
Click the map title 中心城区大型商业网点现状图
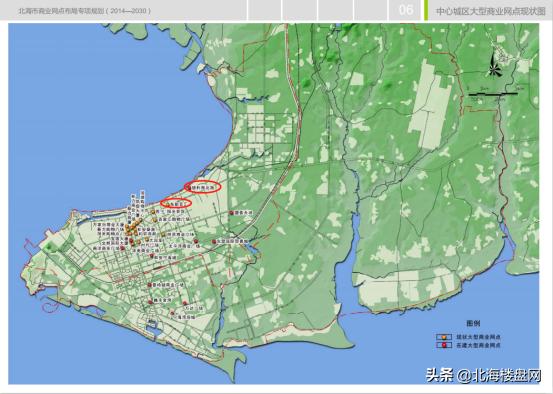click(491, 11)
